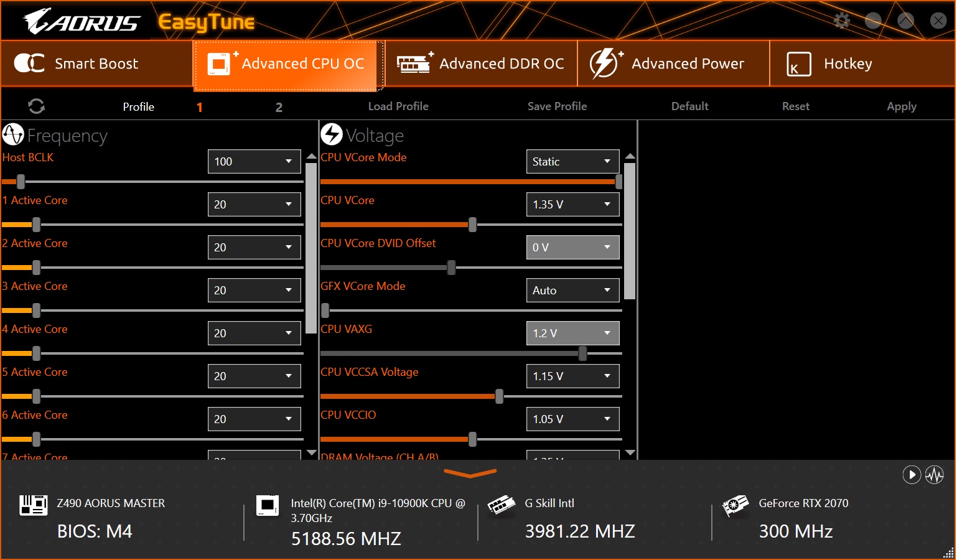This screenshot has width=957, height=560.
Task: Open the settings gear icon
Action: [842, 21]
